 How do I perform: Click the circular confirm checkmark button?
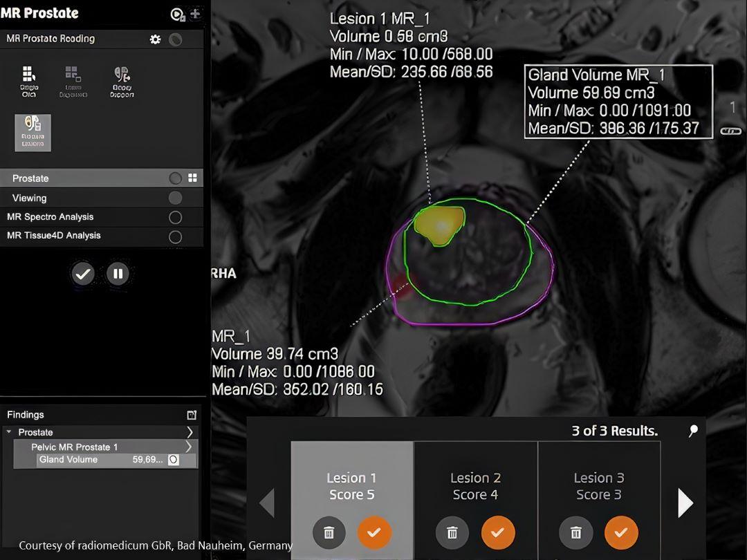(x=83, y=274)
